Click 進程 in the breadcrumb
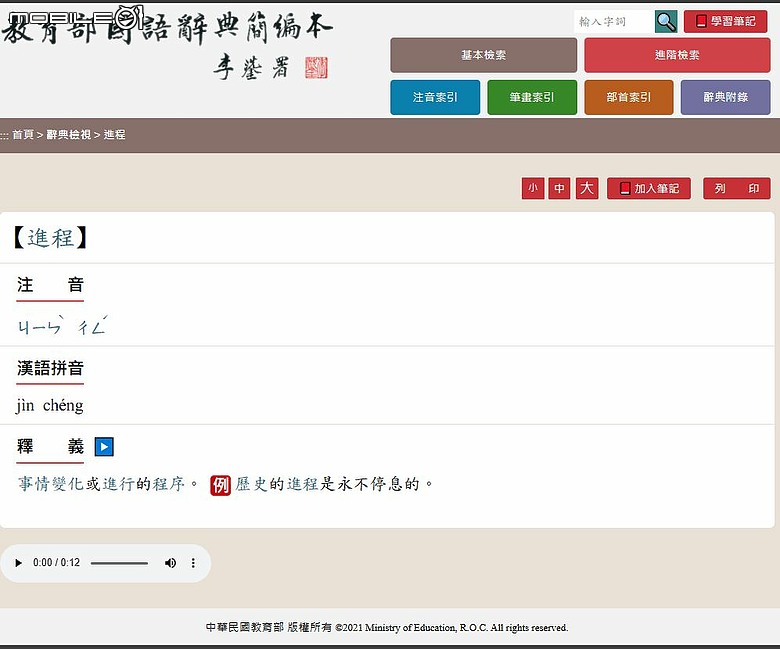780x649 pixels. pyautogui.click(x=114, y=135)
